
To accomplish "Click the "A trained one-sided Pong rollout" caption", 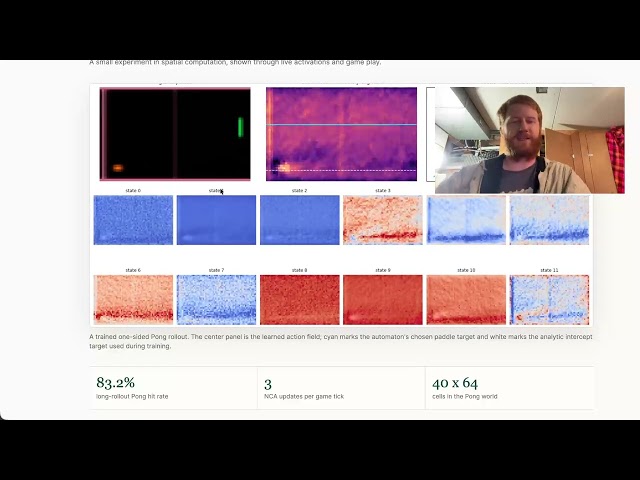I will pyautogui.click(x=341, y=341).
